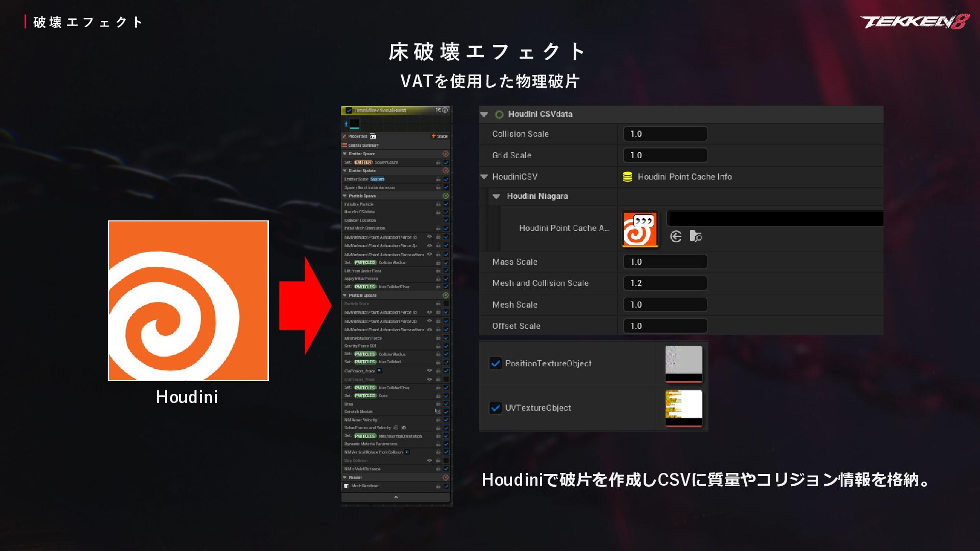The image size is (980, 551).
Task: Click the Collision Scale value field
Action: pyautogui.click(x=665, y=134)
